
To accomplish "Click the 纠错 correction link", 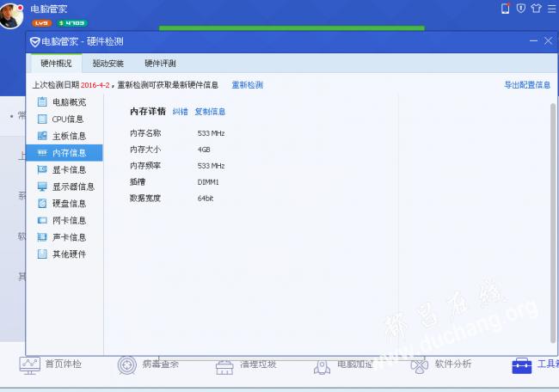I will pyautogui.click(x=180, y=112).
